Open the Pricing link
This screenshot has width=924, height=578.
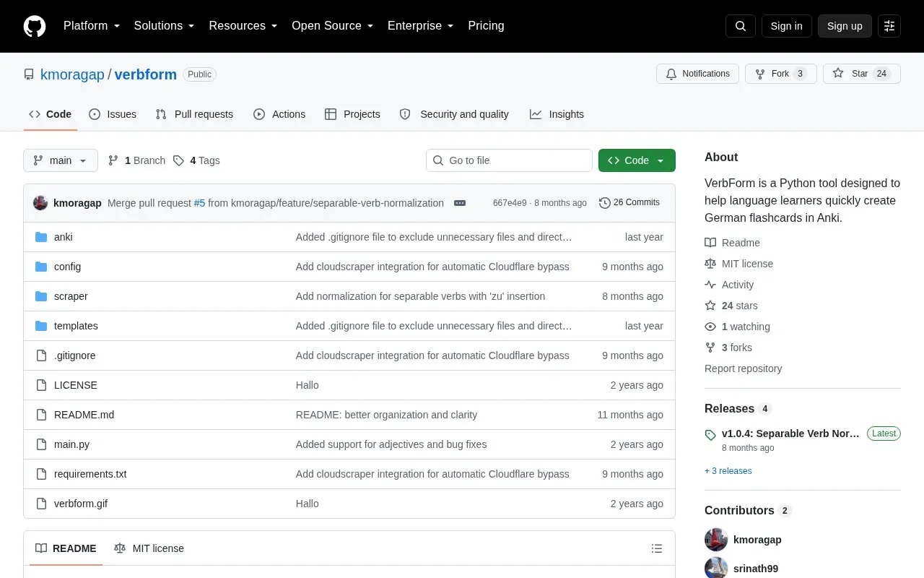[486, 26]
